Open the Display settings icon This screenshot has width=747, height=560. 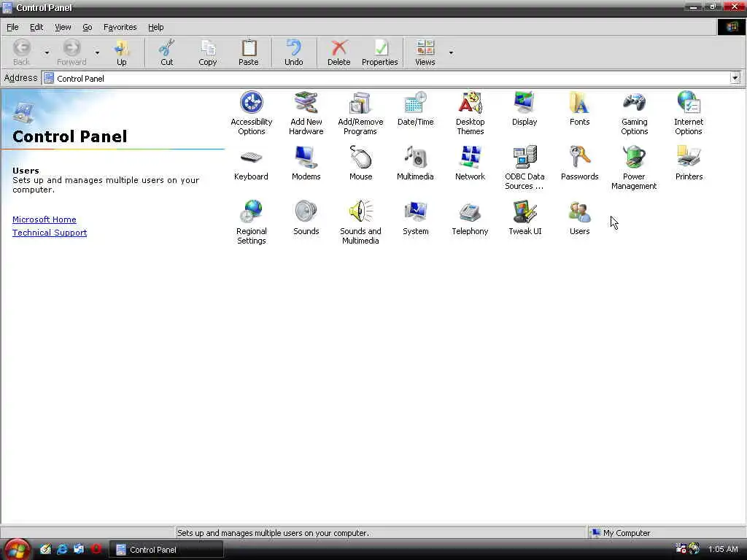coord(525,109)
